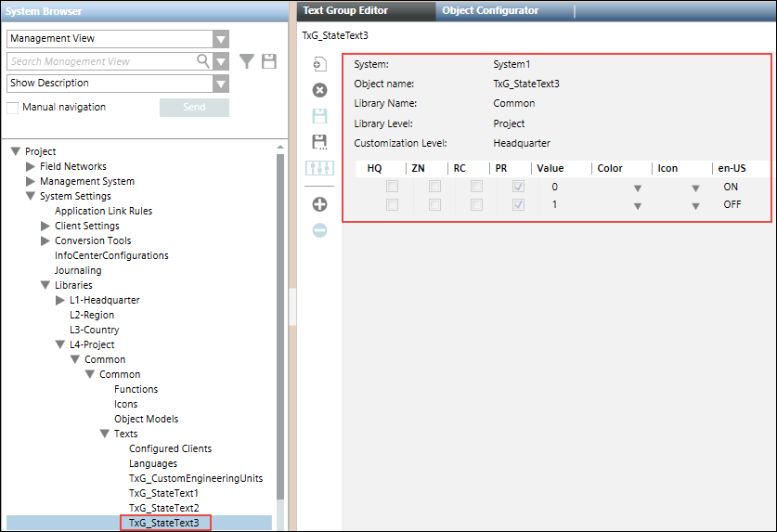Toggle the HQ checkbox for value 0
777x532 pixels.
point(392,188)
